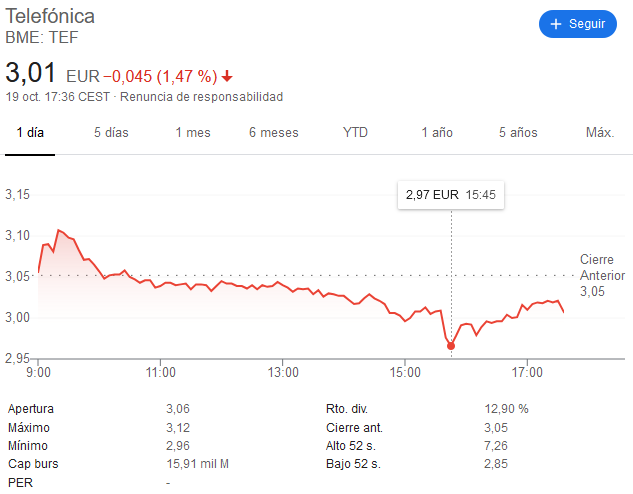Click the 2,97 EUR 15:45 tooltip
Screen dimensions: 633x494
pos(451,195)
